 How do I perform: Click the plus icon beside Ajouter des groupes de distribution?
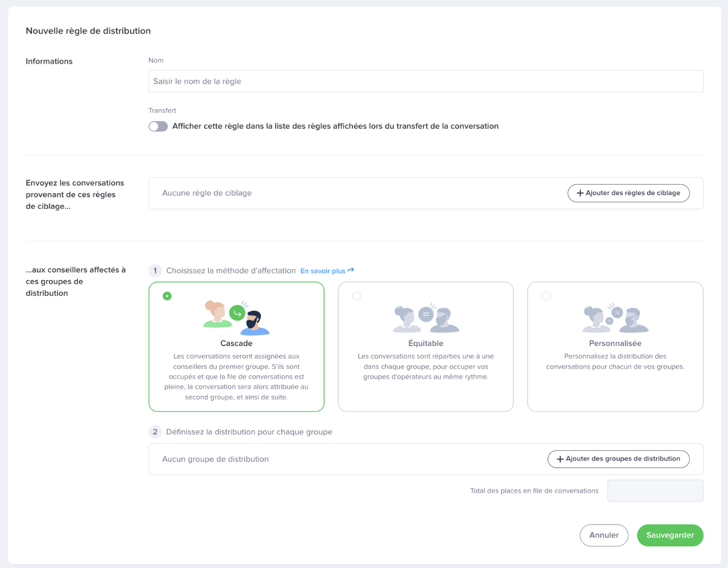pyautogui.click(x=560, y=459)
